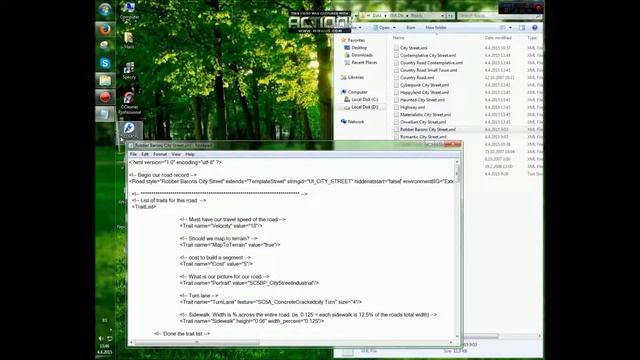640x360 pixels.
Task: Open the Windows Start orb
Action: [105, 9]
